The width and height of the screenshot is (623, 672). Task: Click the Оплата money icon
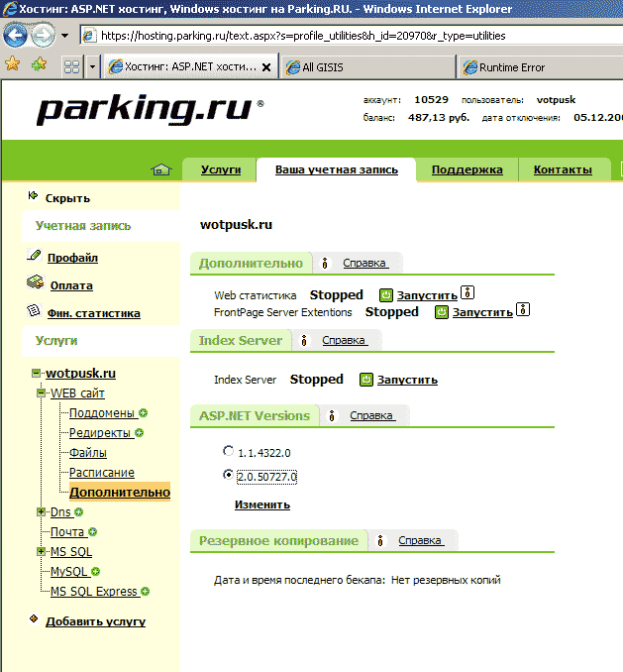35,282
